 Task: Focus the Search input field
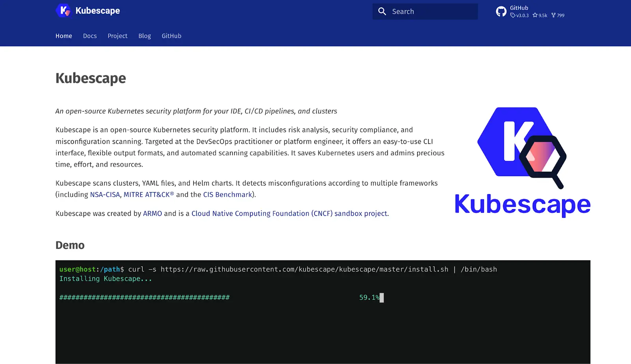(425, 11)
